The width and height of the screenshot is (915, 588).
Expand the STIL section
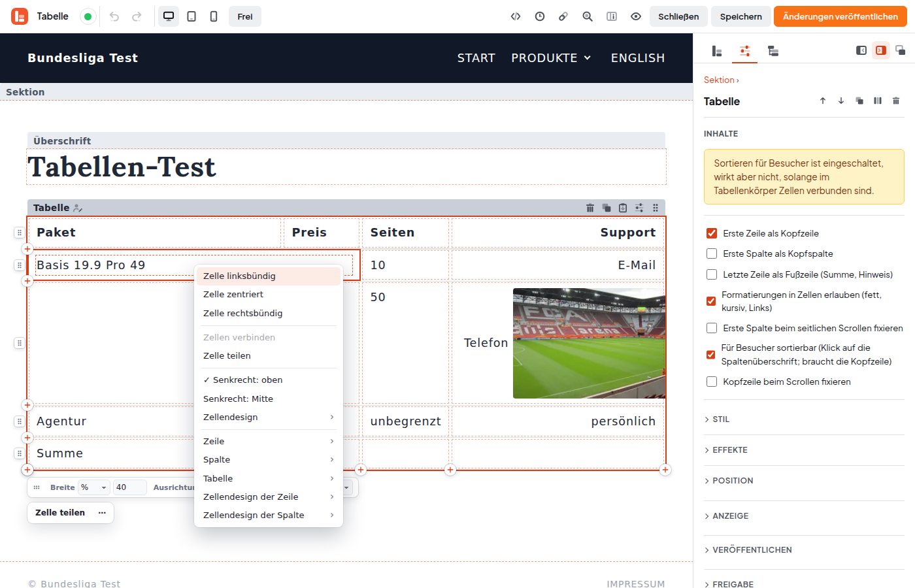[x=804, y=419]
